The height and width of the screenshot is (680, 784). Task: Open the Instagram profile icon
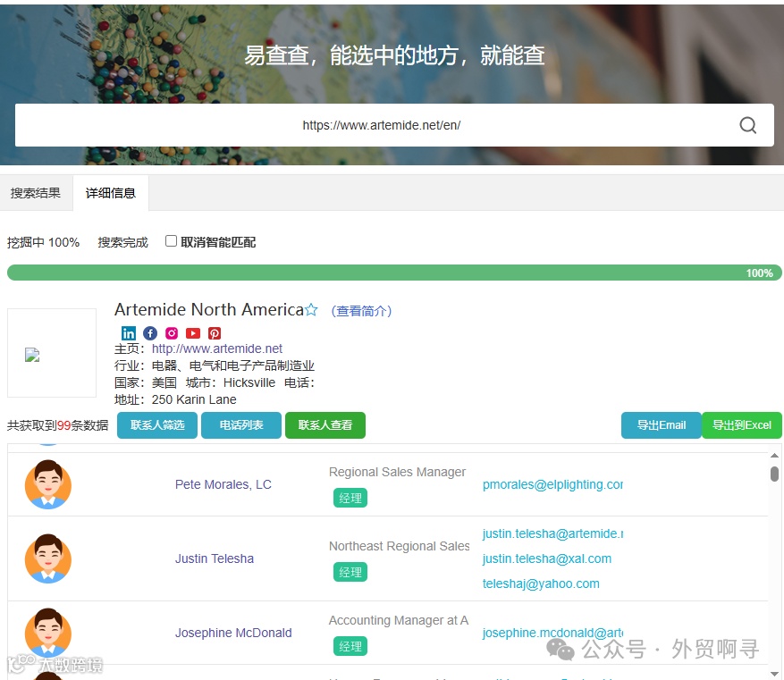172,333
